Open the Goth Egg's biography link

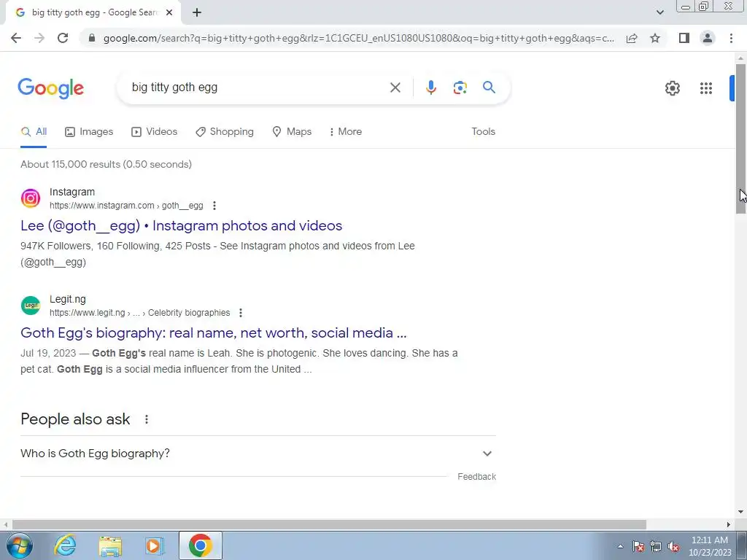click(214, 332)
